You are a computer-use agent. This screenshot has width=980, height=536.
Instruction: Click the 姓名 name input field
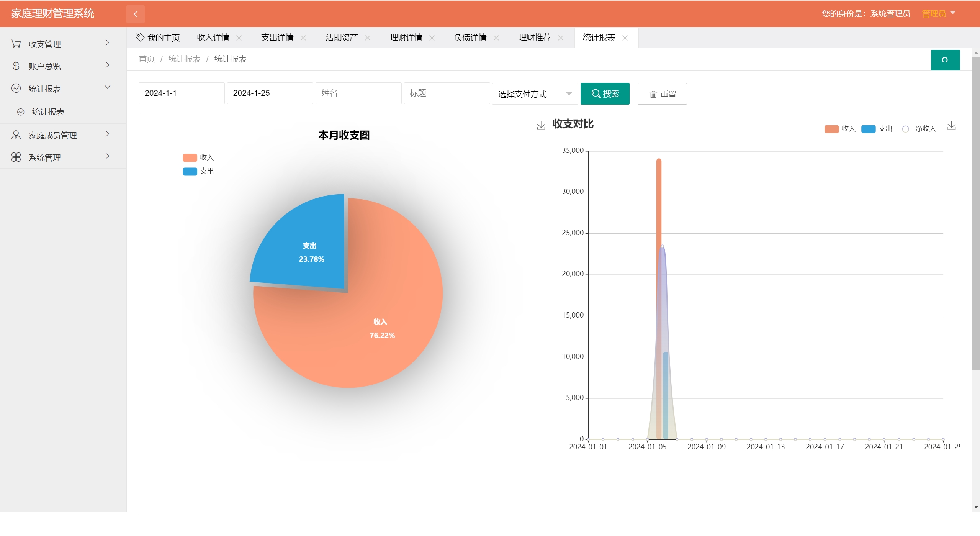click(358, 93)
